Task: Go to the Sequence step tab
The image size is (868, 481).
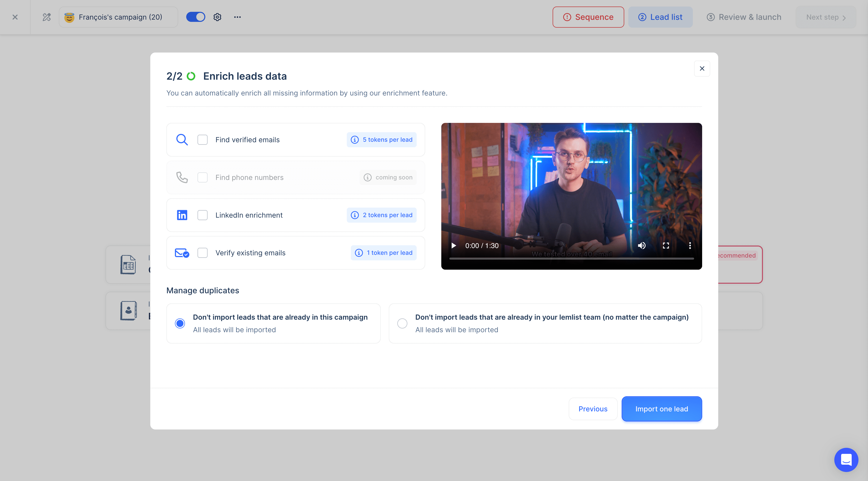Action: [x=588, y=17]
